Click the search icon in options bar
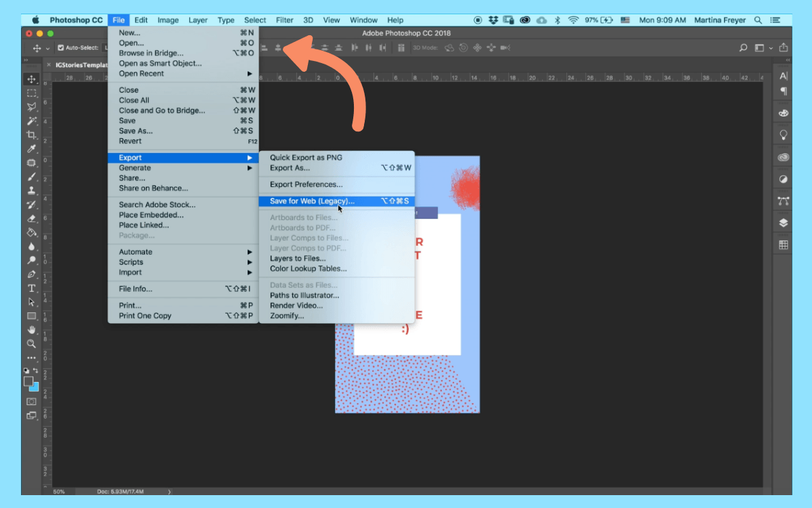This screenshot has width=812, height=508. 743,47
